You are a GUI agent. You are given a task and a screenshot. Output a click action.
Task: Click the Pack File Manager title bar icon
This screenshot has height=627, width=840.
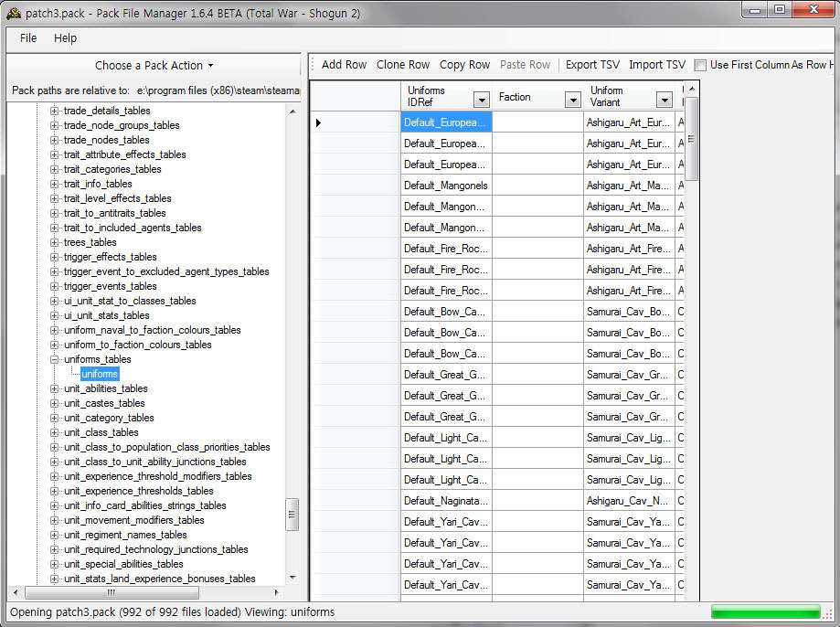(x=14, y=10)
